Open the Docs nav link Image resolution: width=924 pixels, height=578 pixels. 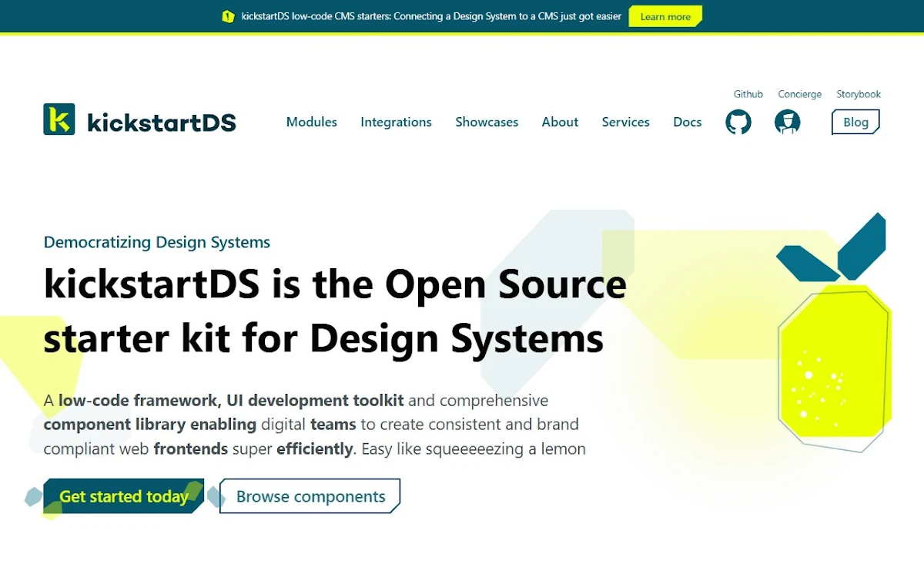[688, 122]
